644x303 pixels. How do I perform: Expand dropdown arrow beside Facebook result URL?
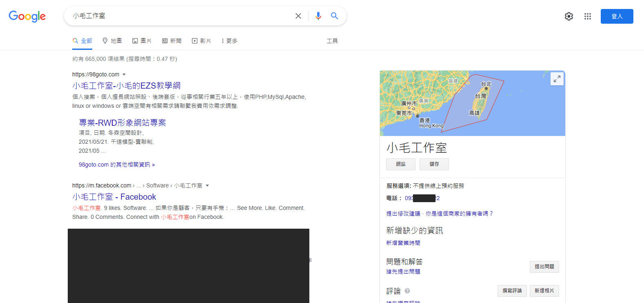click(x=207, y=186)
